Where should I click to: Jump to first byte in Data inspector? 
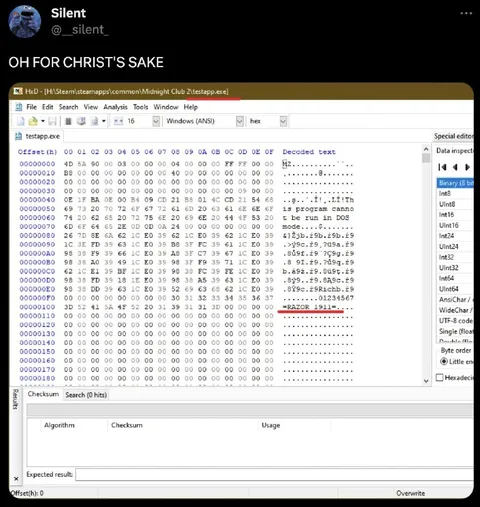tap(442, 167)
